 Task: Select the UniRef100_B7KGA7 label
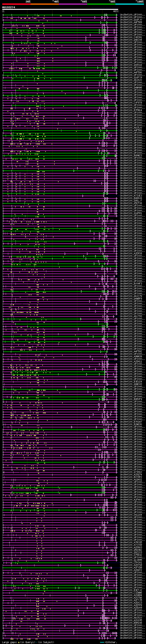(131, 422)
